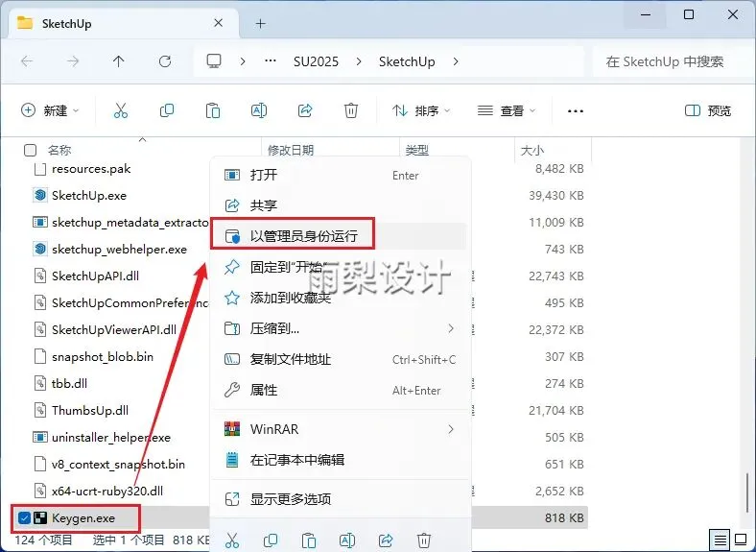
Task: Click the Share icon in the toolbar
Action: (x=305, y=111)
